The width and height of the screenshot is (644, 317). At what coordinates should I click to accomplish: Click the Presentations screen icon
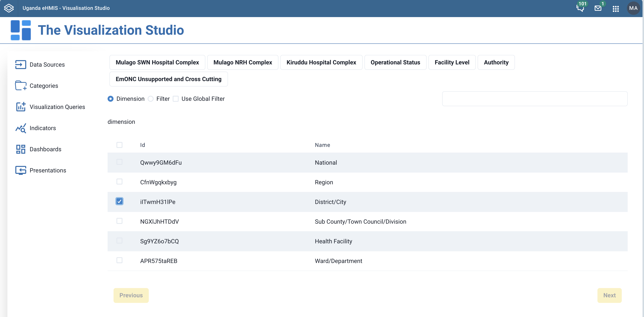(21, 170)
